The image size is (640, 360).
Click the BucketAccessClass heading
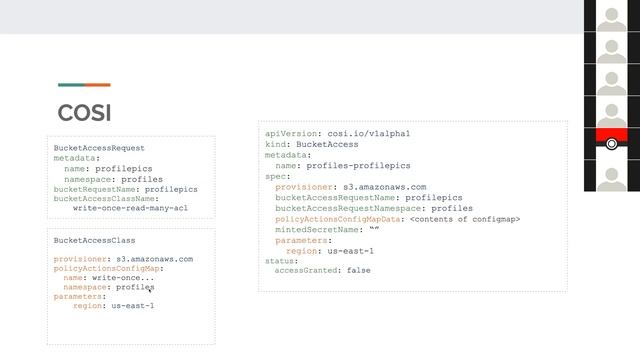click(94, 240)
